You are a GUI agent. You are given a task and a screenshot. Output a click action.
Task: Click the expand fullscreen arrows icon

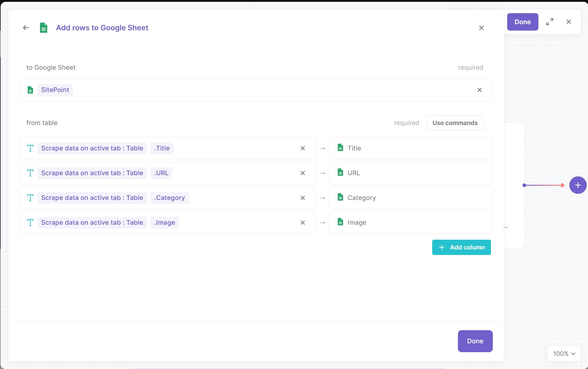[x=549, y=22]
